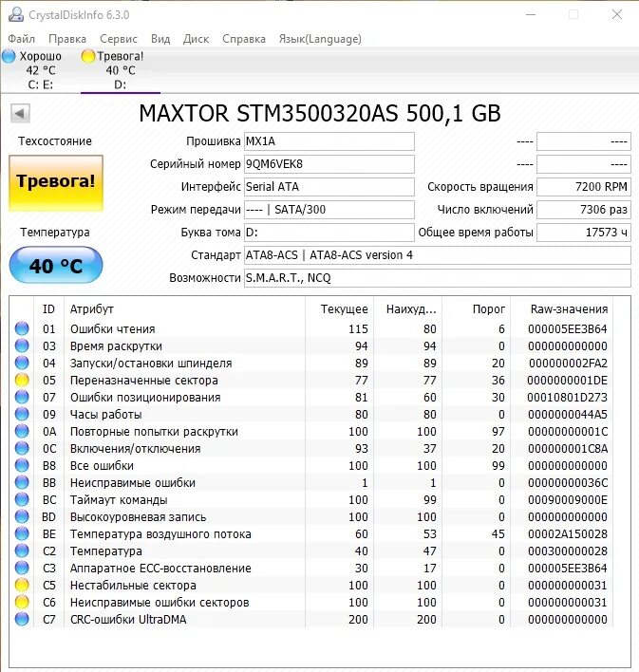Click the blue status icon for Хорошо disk

pyautogui.click(x=9, y=56)
